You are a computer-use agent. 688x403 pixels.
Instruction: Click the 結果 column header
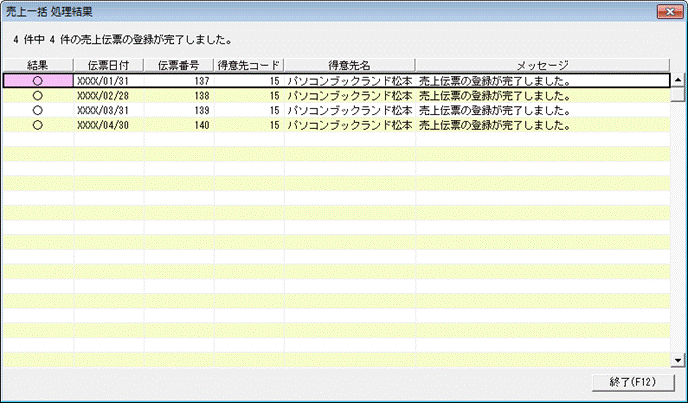[x=38, y=65]
